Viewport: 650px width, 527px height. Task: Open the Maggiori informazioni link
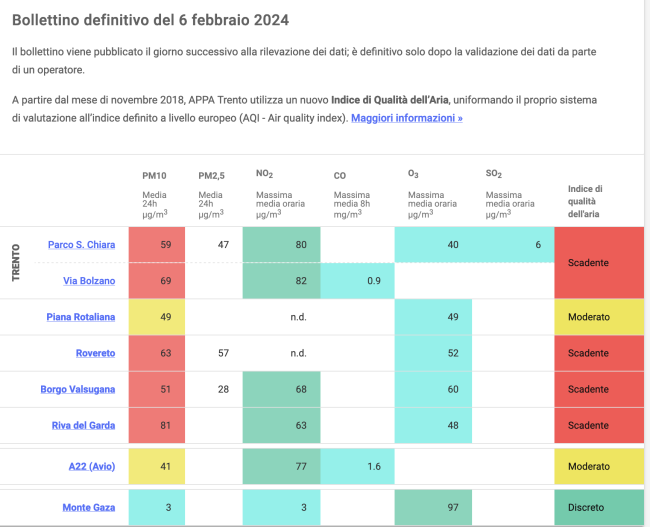tap(406, 118)
